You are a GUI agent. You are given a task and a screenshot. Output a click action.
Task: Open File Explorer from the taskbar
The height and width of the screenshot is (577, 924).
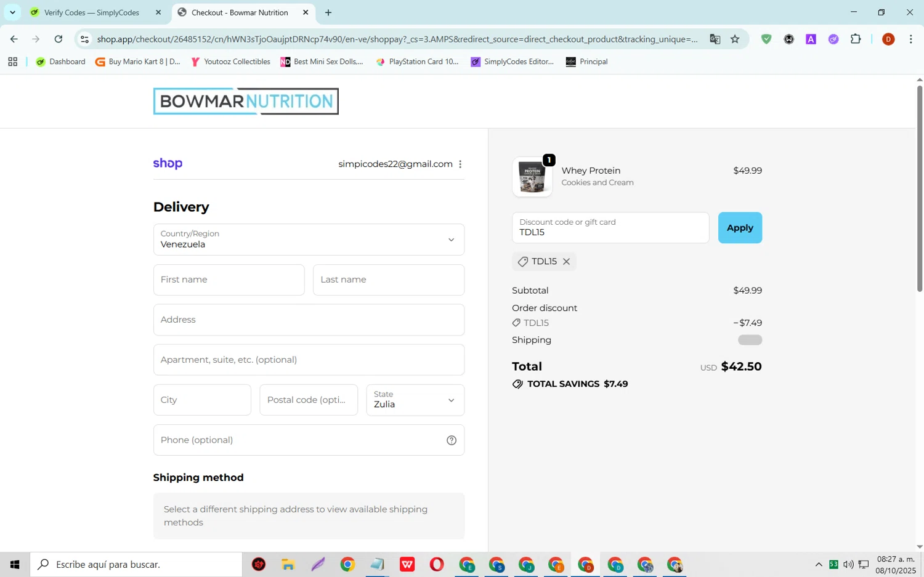point(288,564)
